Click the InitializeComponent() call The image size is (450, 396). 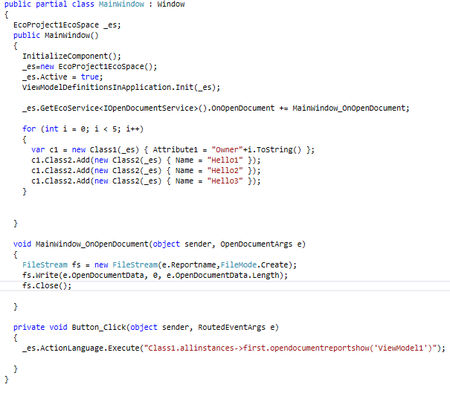(x=72, y=56)
